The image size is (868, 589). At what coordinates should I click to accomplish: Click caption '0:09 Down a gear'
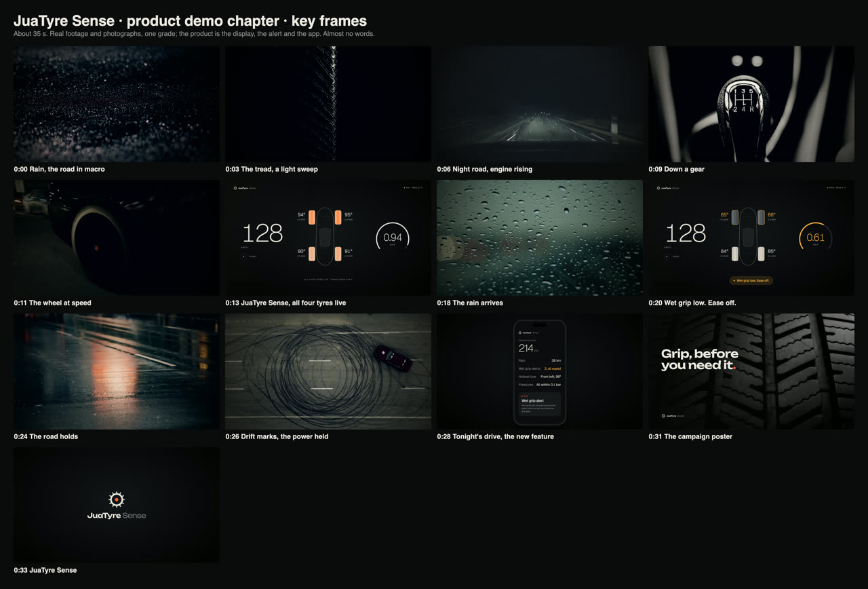tap(677, 169)
